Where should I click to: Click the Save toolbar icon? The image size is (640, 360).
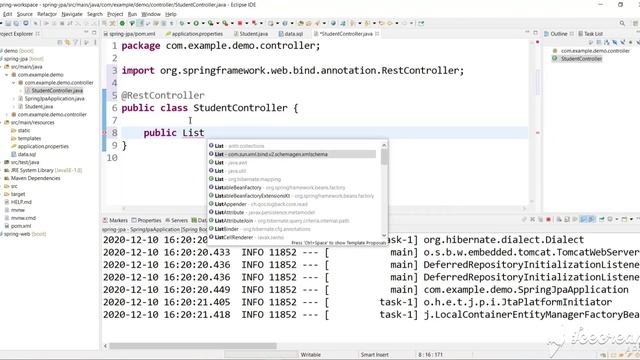8,24
